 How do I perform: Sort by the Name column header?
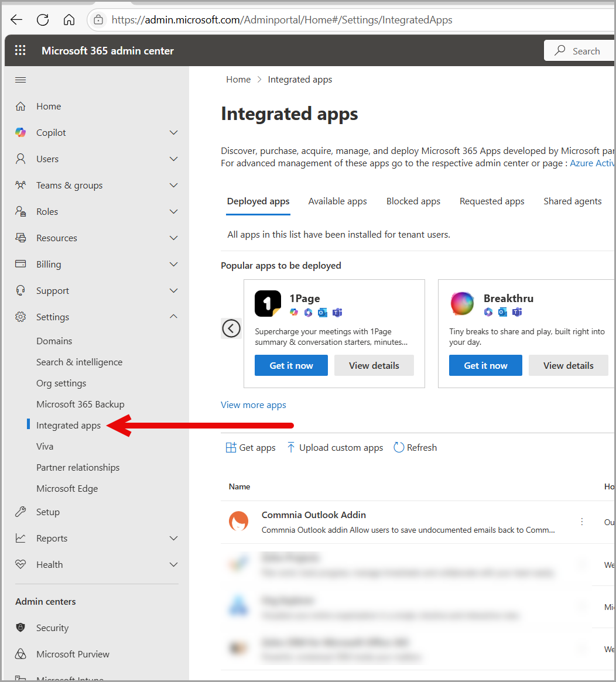click(239, 486)
